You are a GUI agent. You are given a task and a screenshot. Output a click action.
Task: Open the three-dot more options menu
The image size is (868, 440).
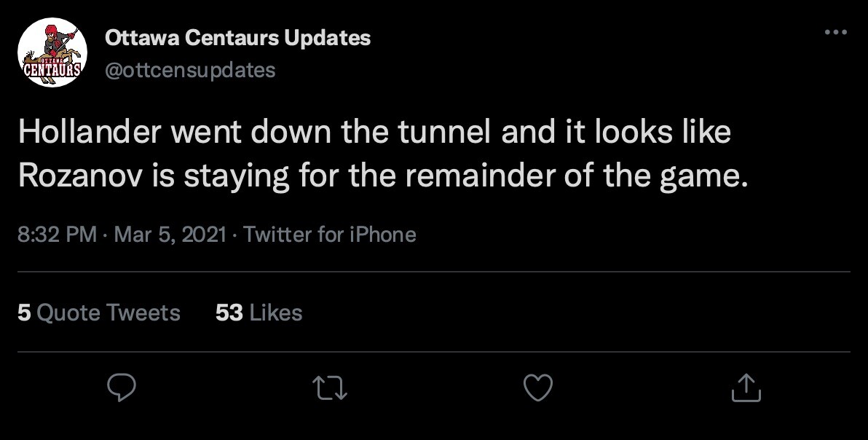click(x=835, y=33)
